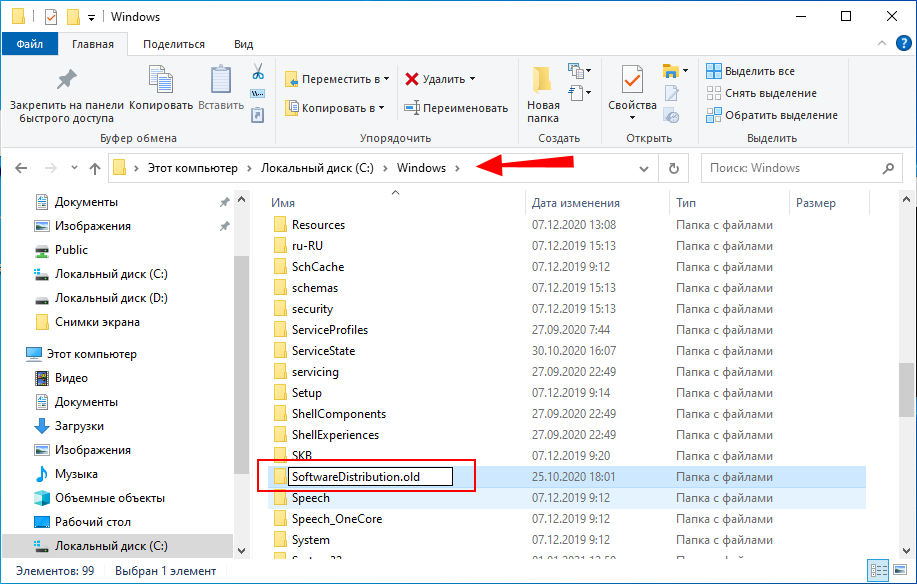Viewport: 917px width, 584px height.
Task: Go back with the left arrow
Action: [x=21, y=168]
